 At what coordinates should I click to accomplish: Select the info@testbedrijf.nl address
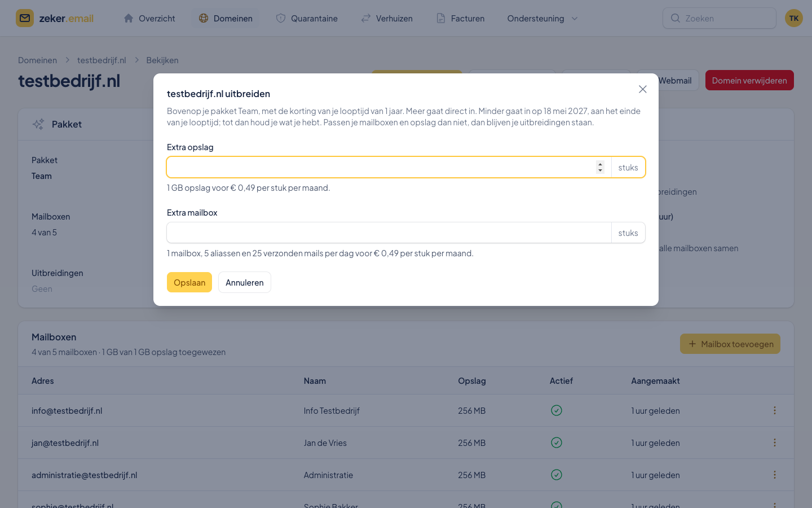67,411
